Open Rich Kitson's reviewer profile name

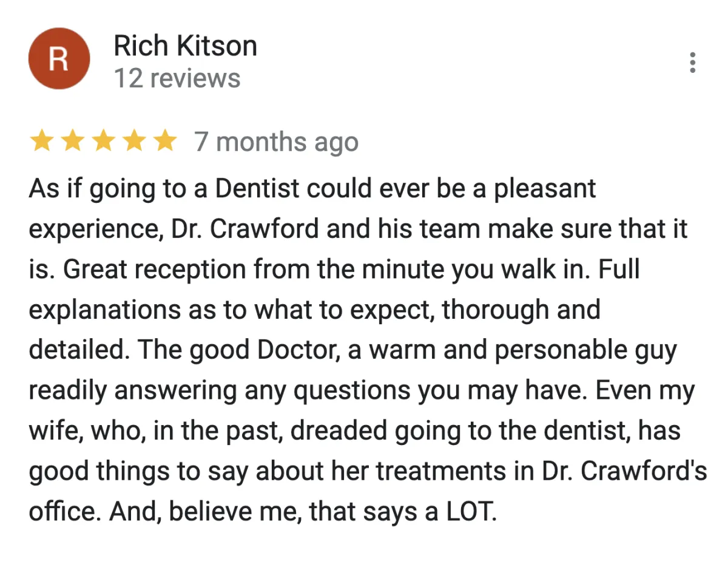coord(186,46)
